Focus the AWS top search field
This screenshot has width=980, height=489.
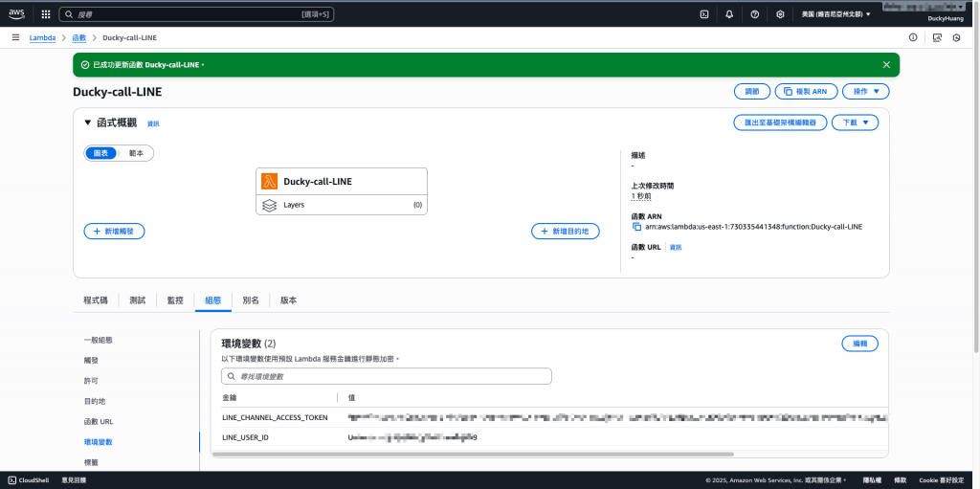click(x=196, y=13)
